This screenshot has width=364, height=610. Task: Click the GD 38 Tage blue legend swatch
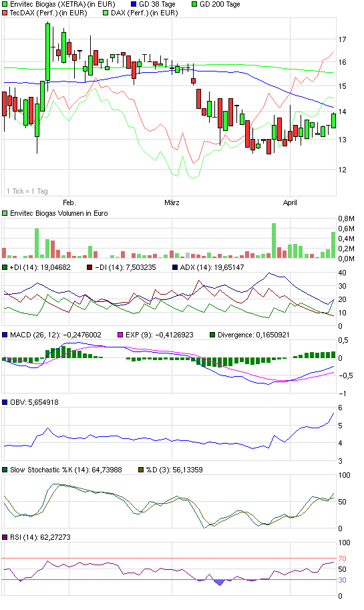coord(134,4)
